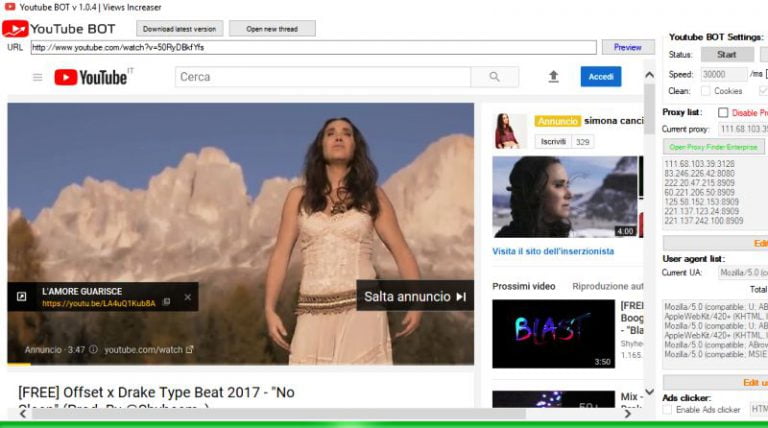Tick the Enable Ads clicker checkbox
The width and height of the screenshot is (768, 428).
[x=668, y=410]
